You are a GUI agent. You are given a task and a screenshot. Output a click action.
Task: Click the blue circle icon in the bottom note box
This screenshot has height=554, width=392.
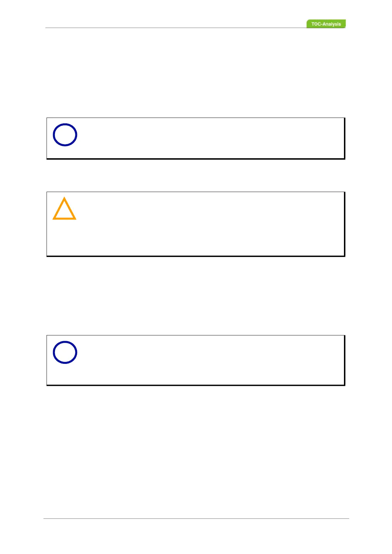(x=65, y=352)
